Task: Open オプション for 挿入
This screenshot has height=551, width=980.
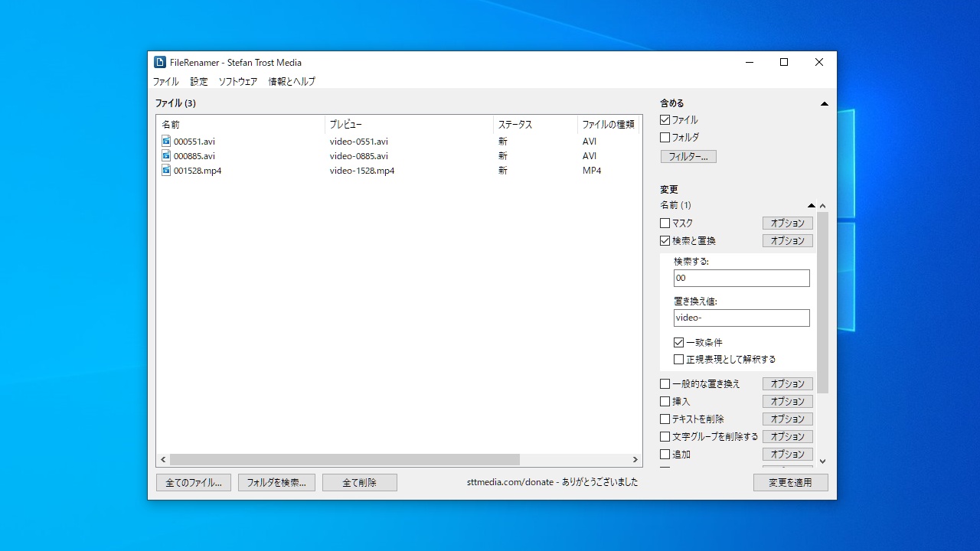Action: point(788,402)
